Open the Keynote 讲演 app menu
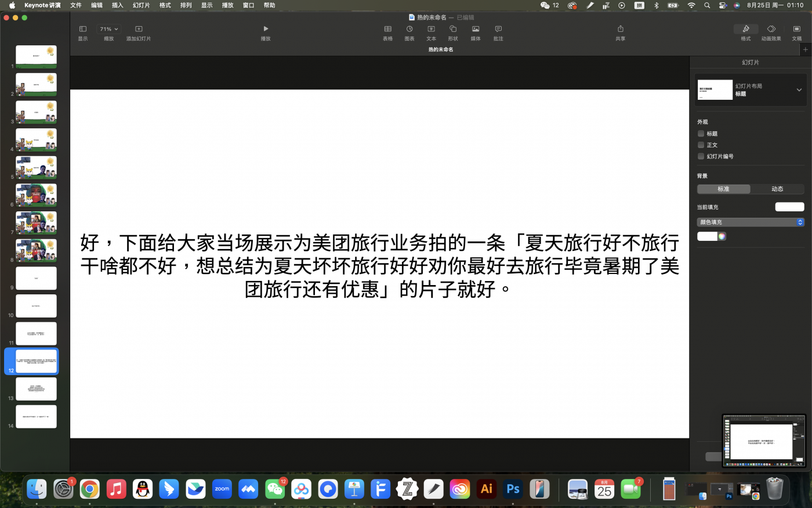The image size is (812, 508). coord(42,5)
